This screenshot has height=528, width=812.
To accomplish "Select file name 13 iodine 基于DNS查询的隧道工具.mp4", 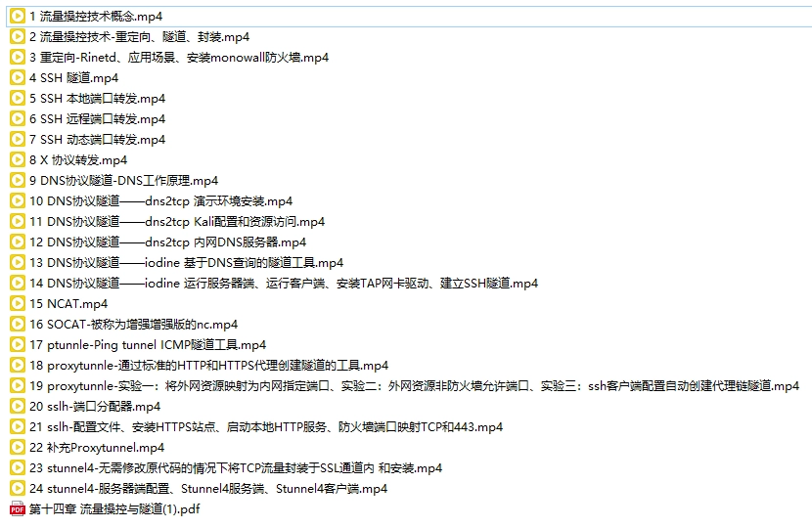I will pyautogui.click(x=187, y=263).
